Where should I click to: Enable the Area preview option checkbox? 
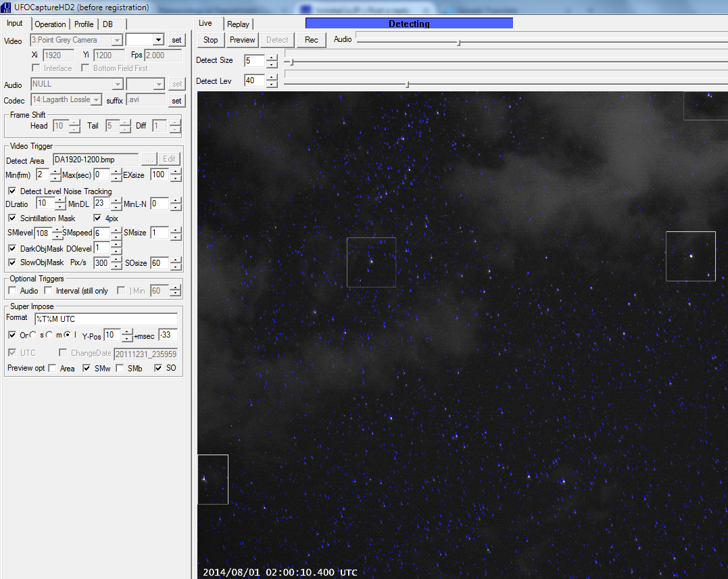52,369
